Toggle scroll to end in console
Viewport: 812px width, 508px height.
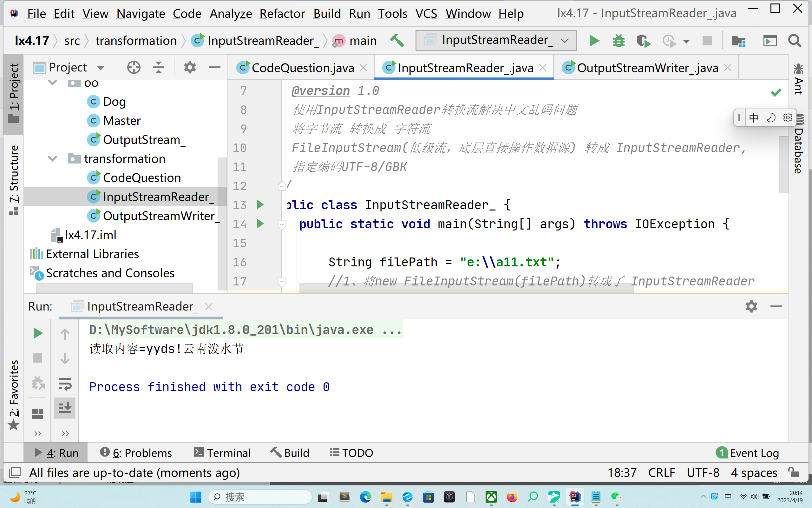pyautogui.click(x=65, y=408)
